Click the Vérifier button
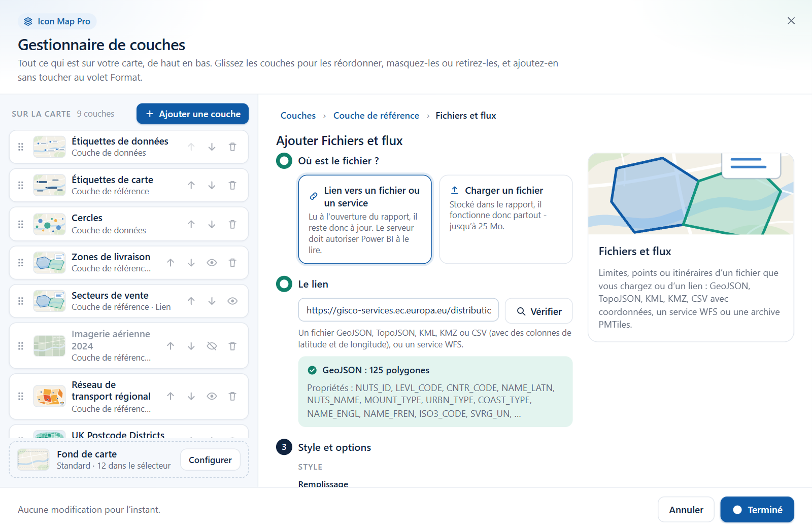Image resolution: width=812 pixels, height=531 pixels. tap(539, 311)
